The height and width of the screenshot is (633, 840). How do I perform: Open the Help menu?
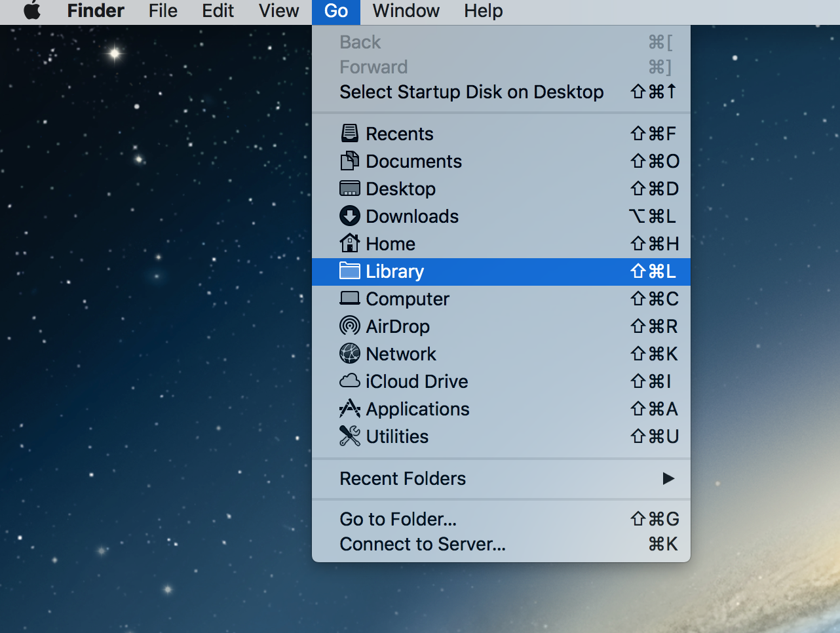[x=484, y=11]
